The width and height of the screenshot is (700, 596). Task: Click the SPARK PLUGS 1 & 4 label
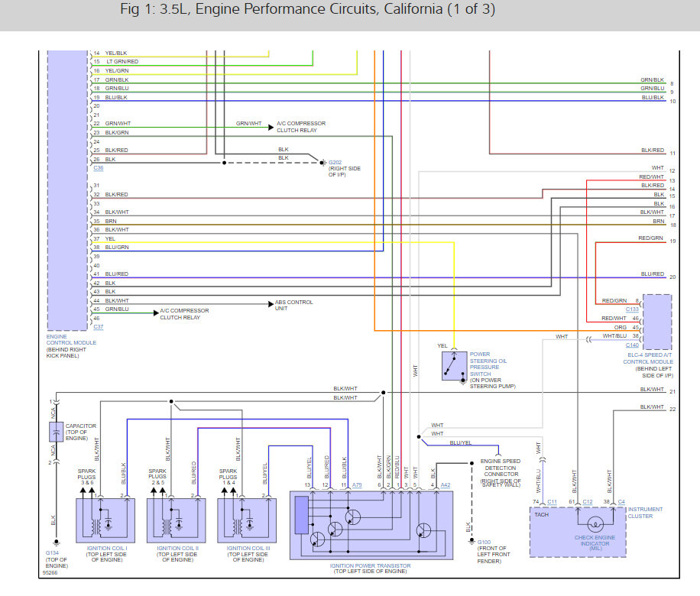point(228,477)
